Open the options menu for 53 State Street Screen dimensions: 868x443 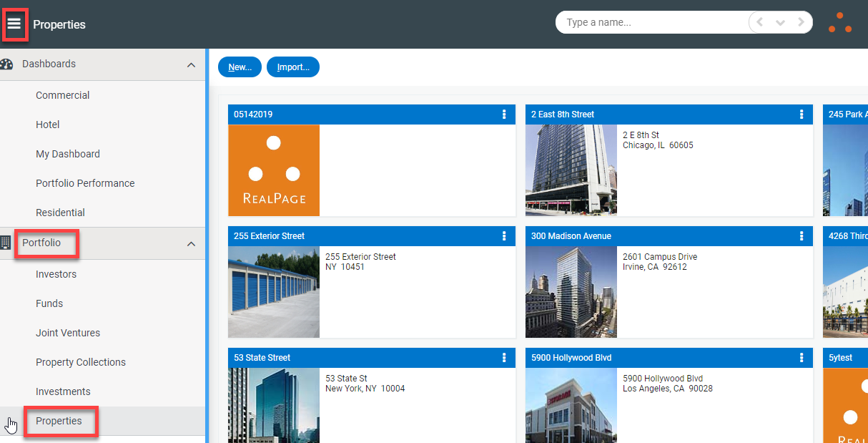pos(504,358)
